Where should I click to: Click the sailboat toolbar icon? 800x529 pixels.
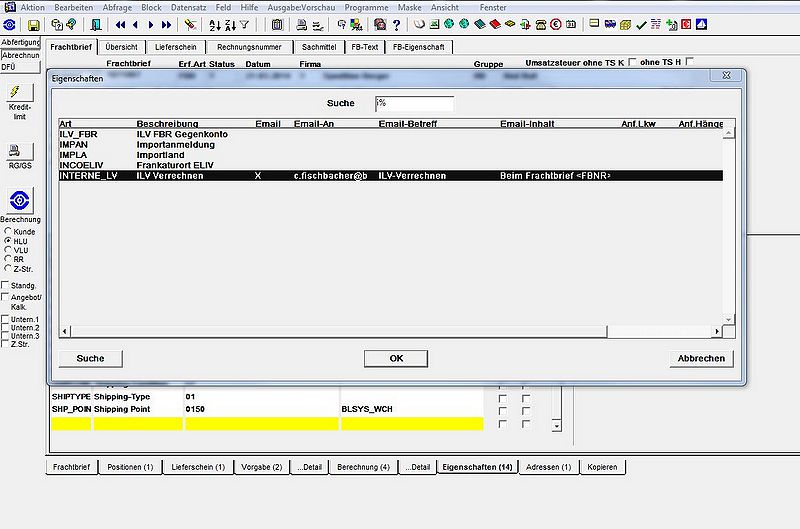point(702,24)
